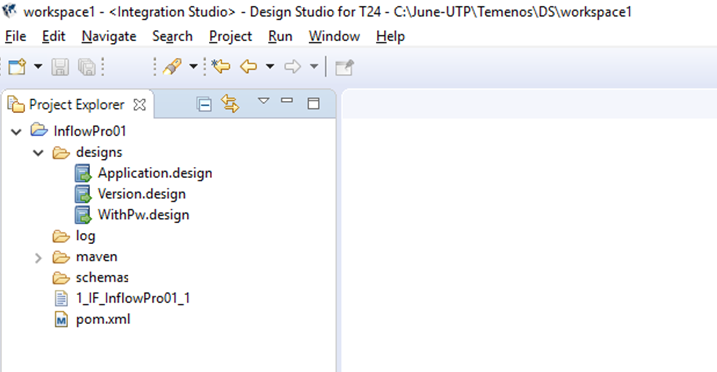The width and height of the screenshot is (717, 372).
Task: Go to the last edit location
Action: pyautogui.click(x=221, y=67)
